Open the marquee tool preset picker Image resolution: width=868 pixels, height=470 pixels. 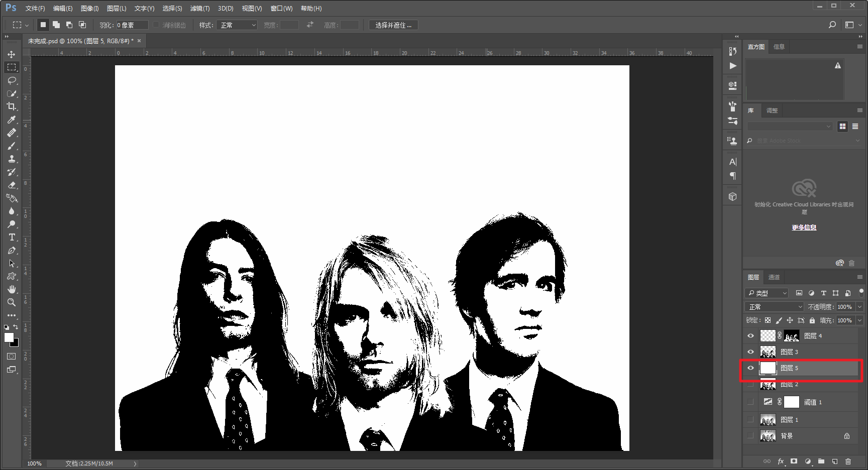coord(20,25)
